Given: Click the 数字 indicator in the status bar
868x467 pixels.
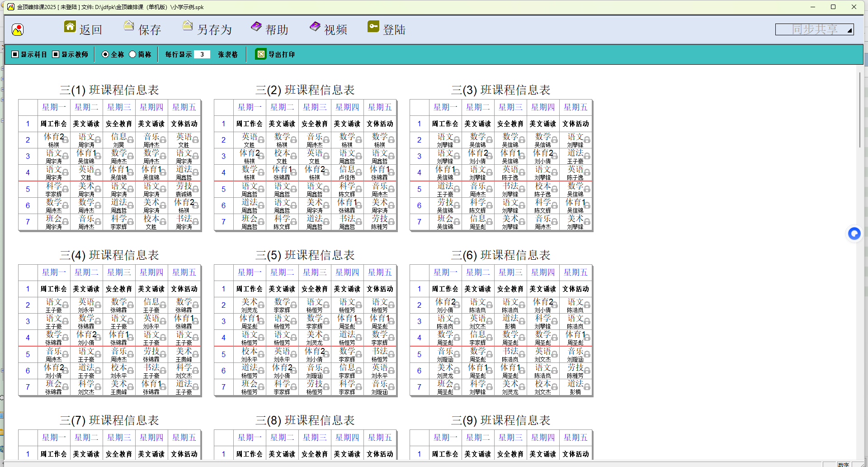Looking at the screenshot, I should click(844, 464).
